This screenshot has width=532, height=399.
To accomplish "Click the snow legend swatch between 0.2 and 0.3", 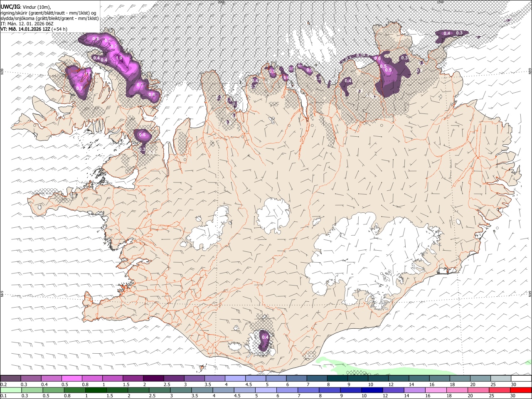I will click(x=10, y=378).
